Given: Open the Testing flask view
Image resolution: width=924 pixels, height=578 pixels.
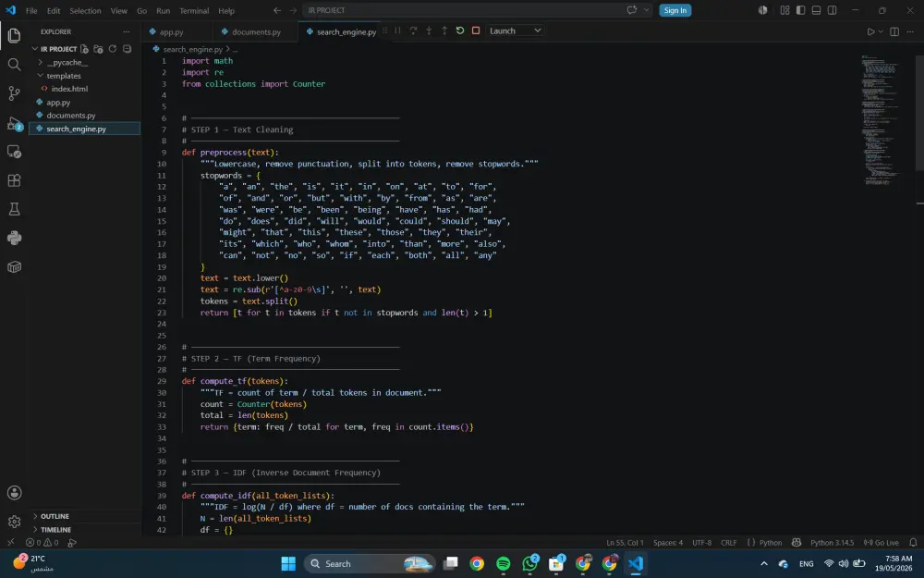Looking at the screenshot, I should 14,209.
